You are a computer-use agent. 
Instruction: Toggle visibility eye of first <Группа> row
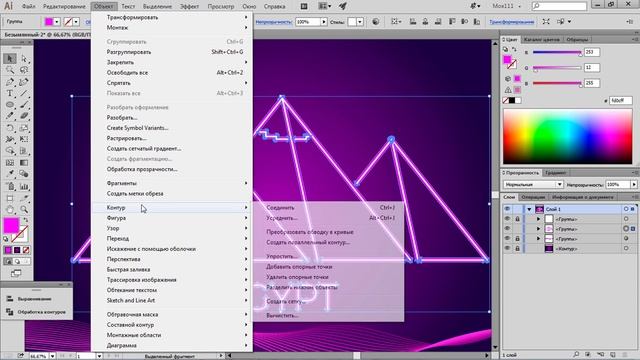point(507,219)
